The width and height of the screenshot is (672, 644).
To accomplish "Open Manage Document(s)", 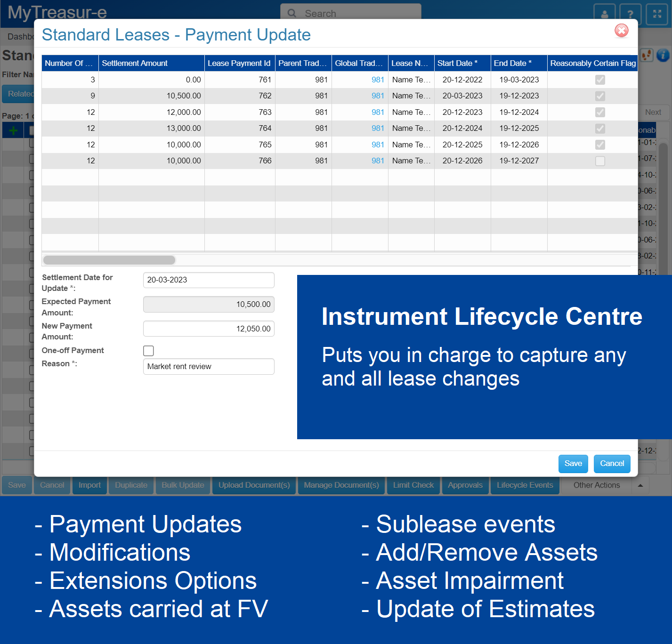I will [341, 485].
